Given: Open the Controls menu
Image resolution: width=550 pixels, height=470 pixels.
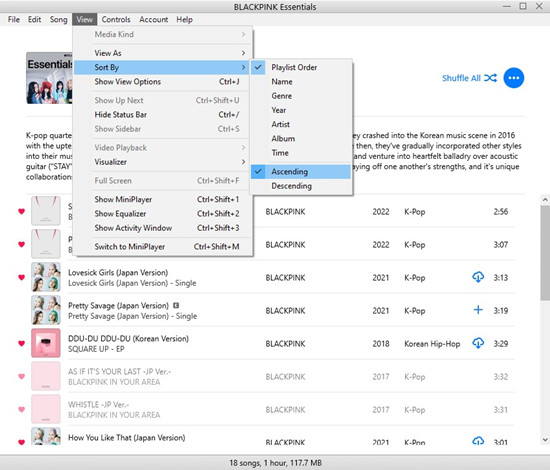Looking at the screenshot, I should (x=116, y=20).
